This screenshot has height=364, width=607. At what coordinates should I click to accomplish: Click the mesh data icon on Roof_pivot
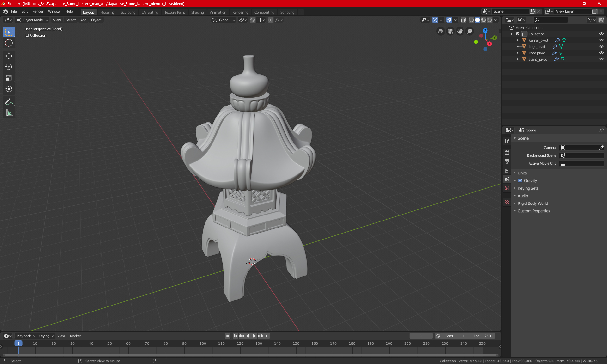tap(561, 53)
